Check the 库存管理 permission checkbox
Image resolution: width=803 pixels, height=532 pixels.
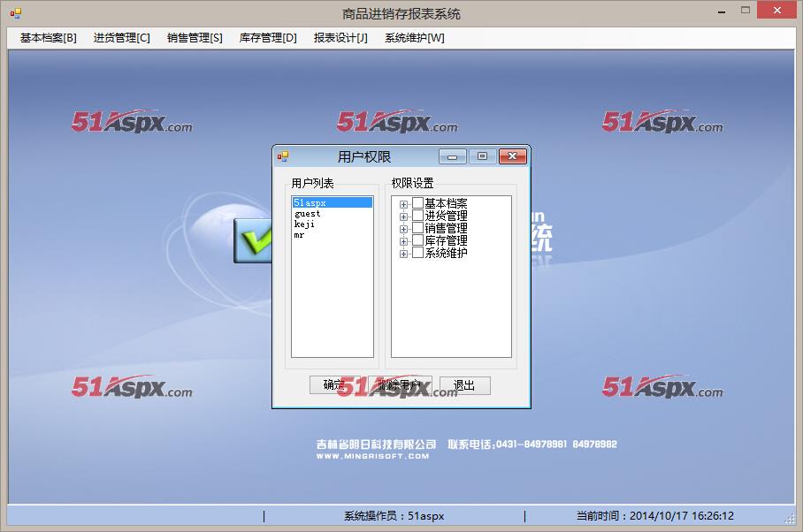click(417, 239)
